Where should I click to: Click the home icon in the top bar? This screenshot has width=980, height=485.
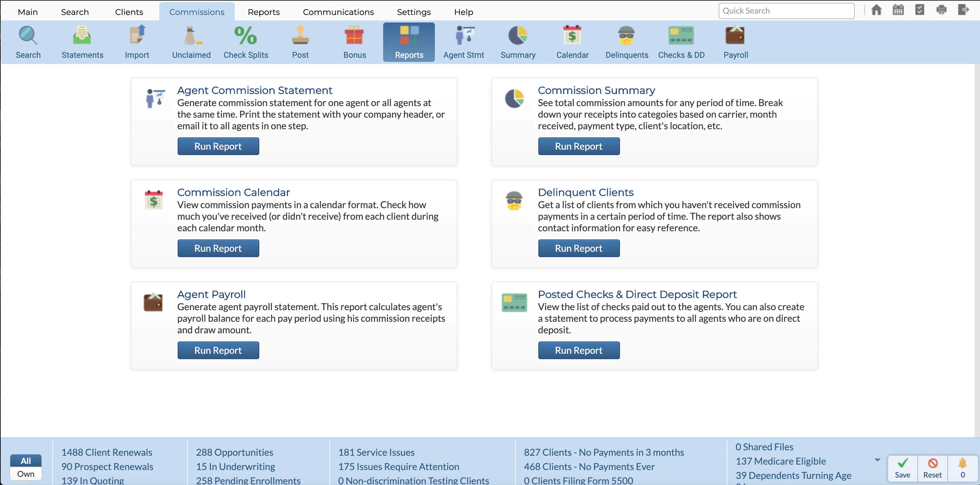tap(877, 10)
